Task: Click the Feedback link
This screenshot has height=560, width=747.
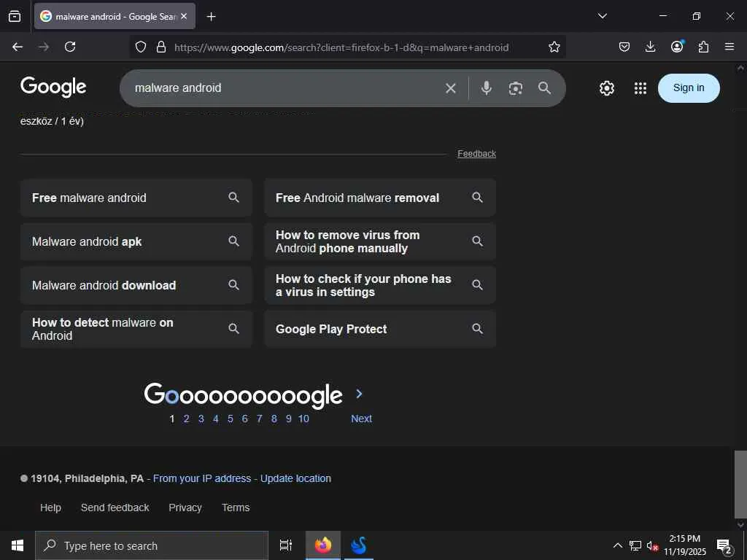Action: pos(477,154)
